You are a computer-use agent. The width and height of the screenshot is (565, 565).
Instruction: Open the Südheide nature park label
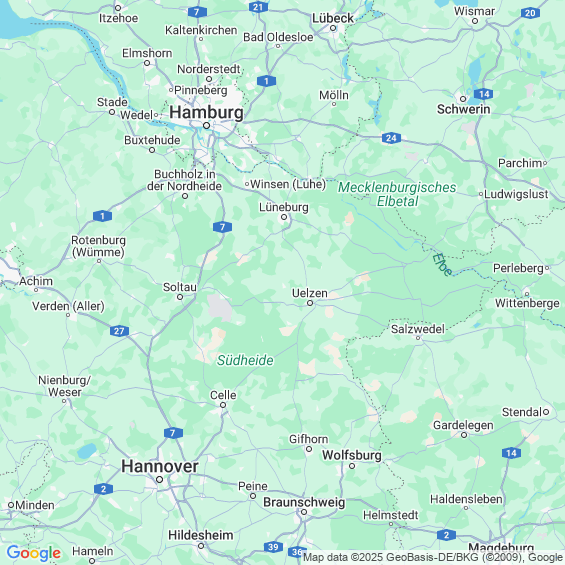pos(245,360)
